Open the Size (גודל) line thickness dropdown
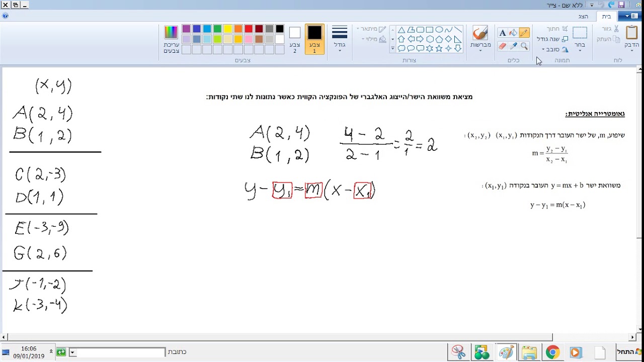 pyautogui.click(x=340, y=39)
